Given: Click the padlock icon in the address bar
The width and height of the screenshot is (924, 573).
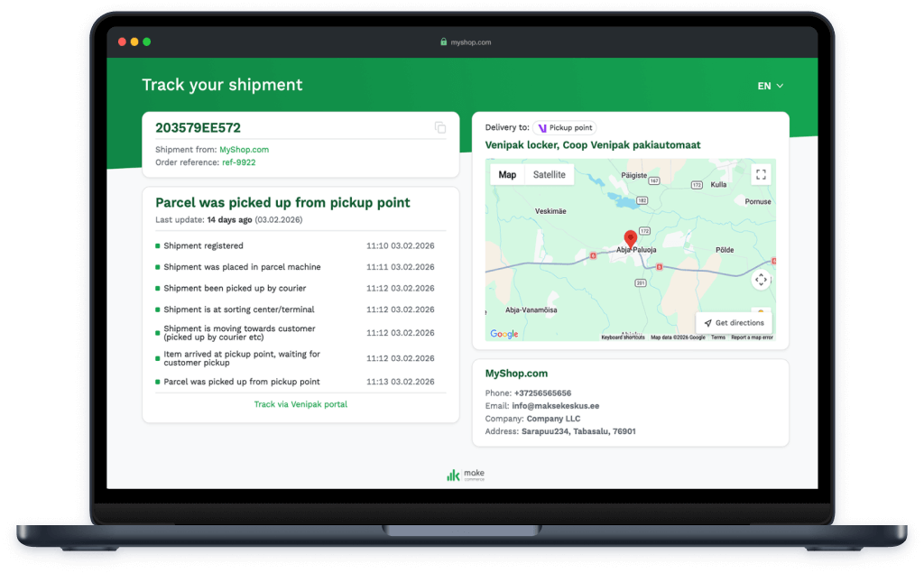Looking at the screenshot, I should point(443,42).
